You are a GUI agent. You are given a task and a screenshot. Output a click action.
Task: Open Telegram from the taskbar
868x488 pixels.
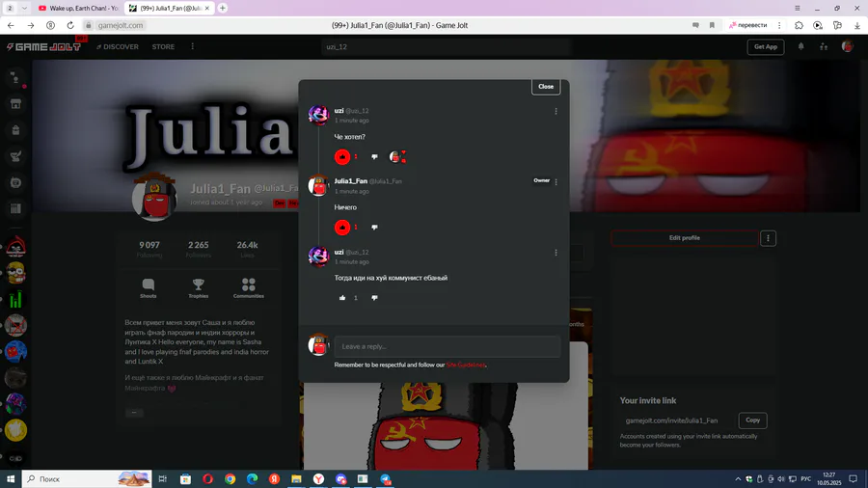[385, 478]
